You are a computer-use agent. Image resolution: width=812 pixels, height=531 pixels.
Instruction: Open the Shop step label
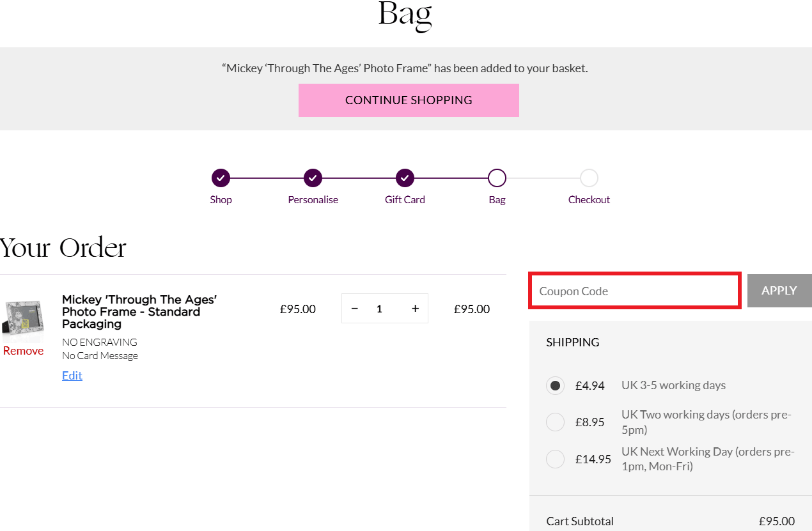coord(221,199)
